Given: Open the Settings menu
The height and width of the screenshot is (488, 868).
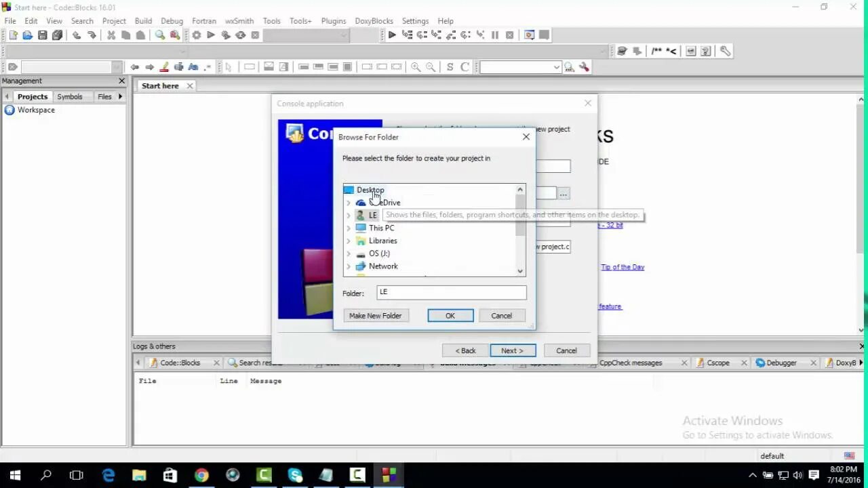Looking at the screenshot, I should click(x=415, y=21).
